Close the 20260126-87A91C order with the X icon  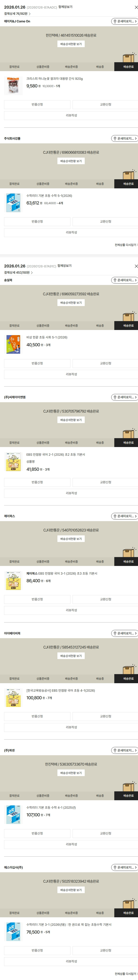tap(136, 266)
